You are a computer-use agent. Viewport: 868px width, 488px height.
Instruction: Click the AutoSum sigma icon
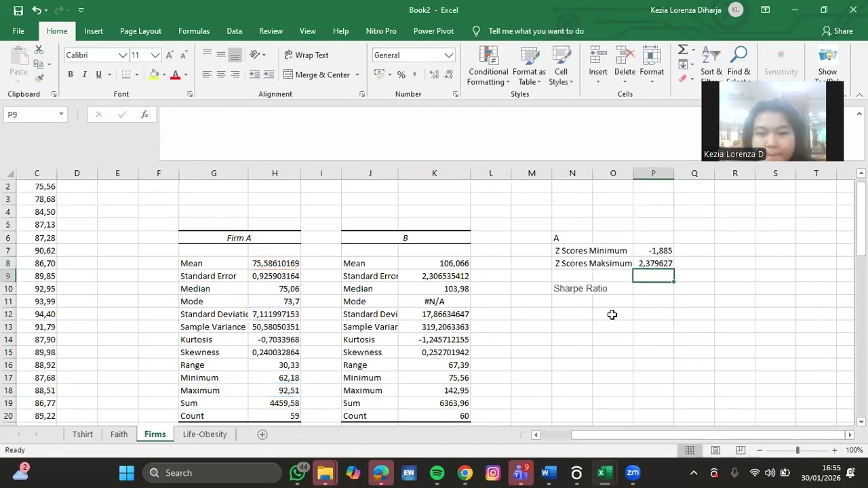[683, 50]
